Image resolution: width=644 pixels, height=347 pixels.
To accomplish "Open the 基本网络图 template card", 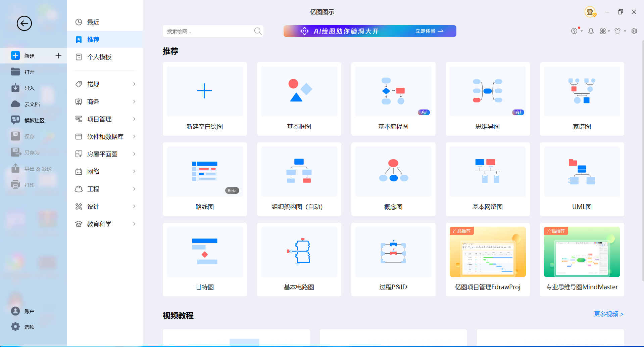I will (488, 179).
